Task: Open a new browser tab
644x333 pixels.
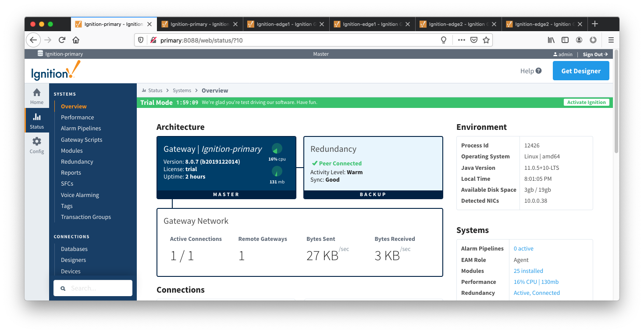Action: [x=595, y=24]
